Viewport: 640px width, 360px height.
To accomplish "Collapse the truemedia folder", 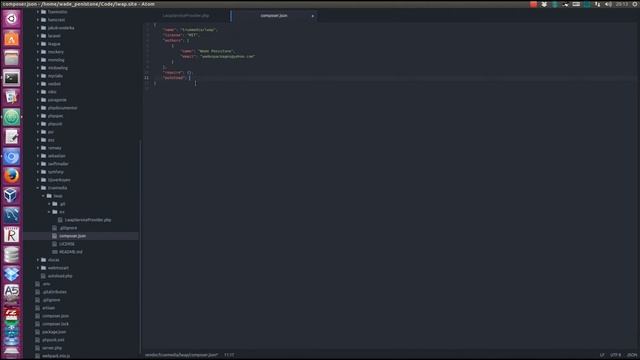I will pos(38,188).
